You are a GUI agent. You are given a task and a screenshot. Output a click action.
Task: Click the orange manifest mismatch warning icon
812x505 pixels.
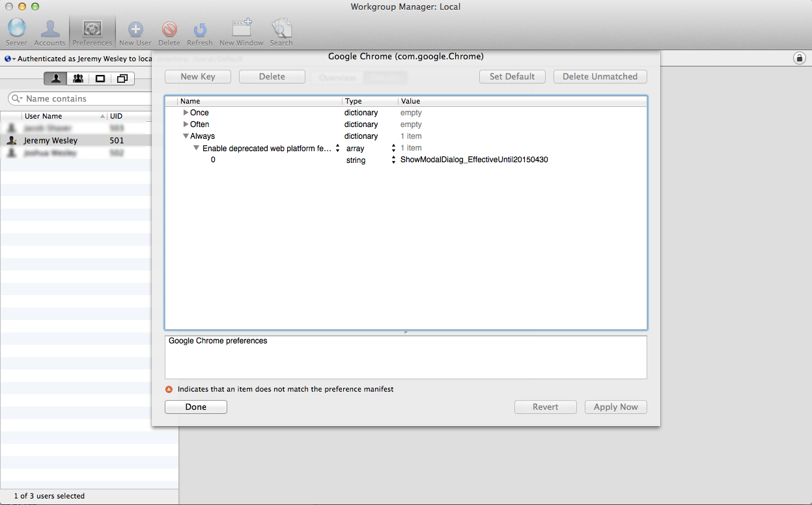point(169,389)
